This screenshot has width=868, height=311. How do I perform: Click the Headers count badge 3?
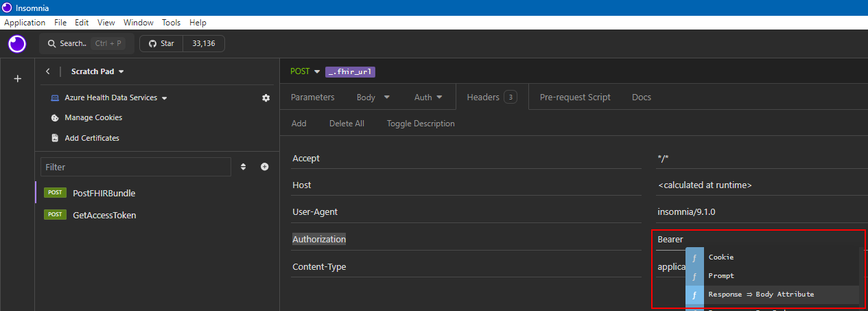511,97
